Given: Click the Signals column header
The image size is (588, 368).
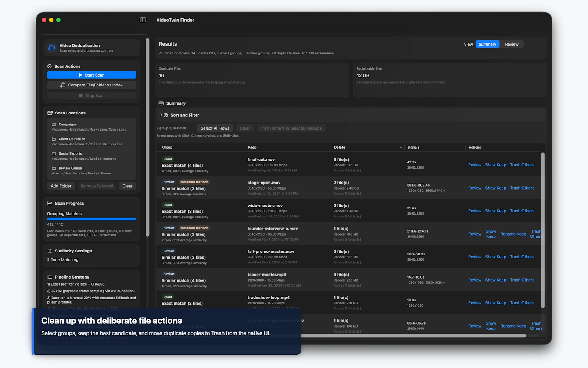Looking at the screenshot, I should tap(413, 147).
